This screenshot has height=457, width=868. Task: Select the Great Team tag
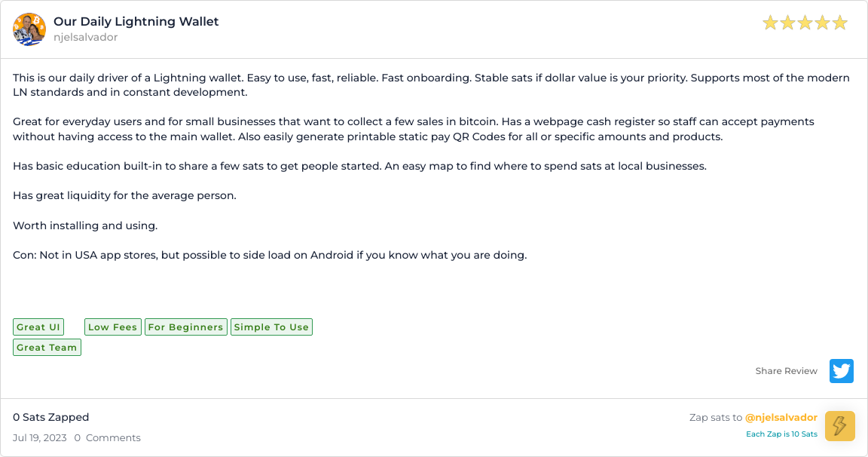coord(47,348)
